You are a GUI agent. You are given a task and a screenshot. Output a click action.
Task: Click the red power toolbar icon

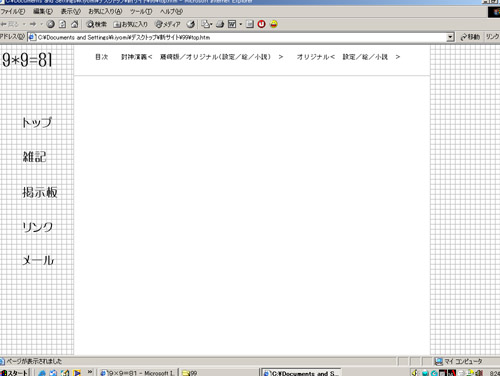(x=262, y=24)
